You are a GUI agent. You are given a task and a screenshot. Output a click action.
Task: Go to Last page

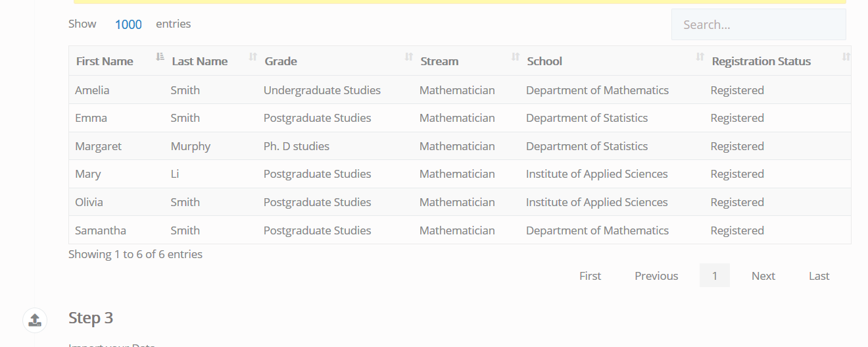tap(819, 276)
